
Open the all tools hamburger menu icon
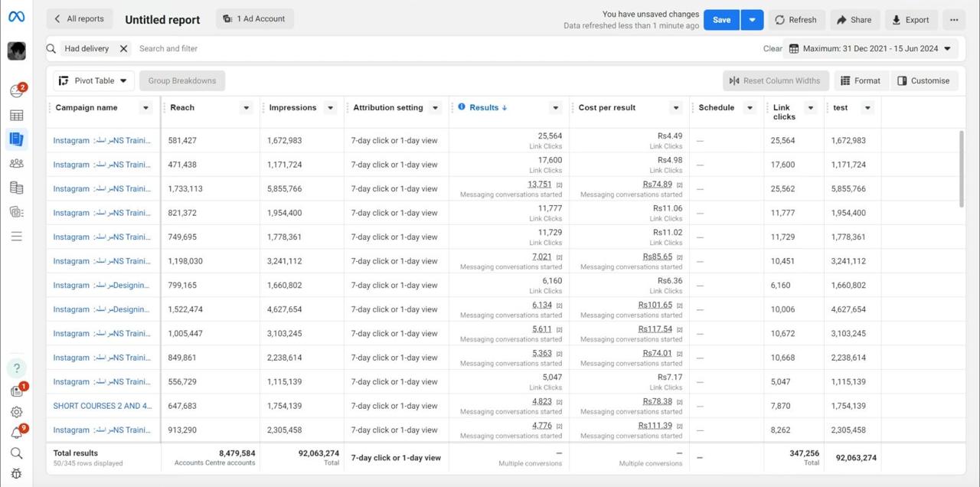pos(16,237)
